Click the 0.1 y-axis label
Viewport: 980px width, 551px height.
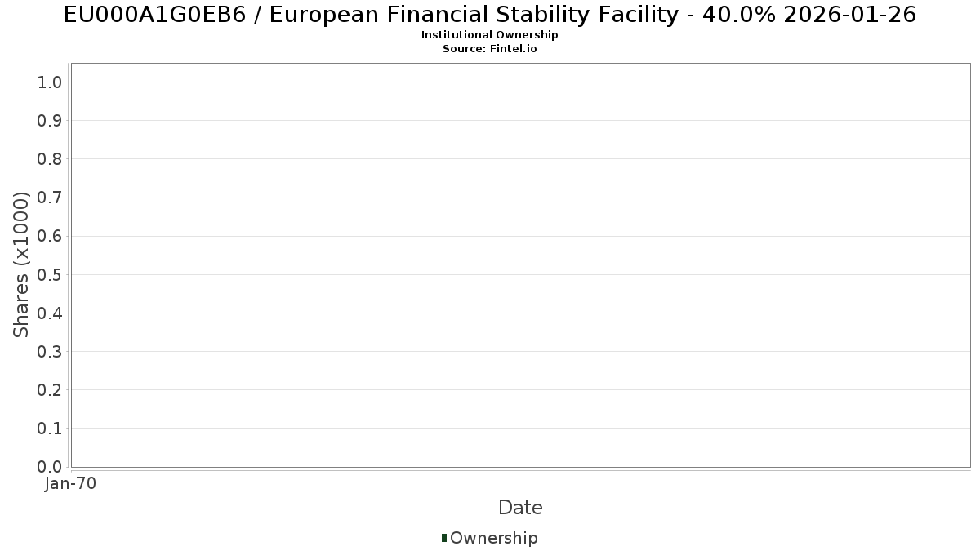coord(49,428)
